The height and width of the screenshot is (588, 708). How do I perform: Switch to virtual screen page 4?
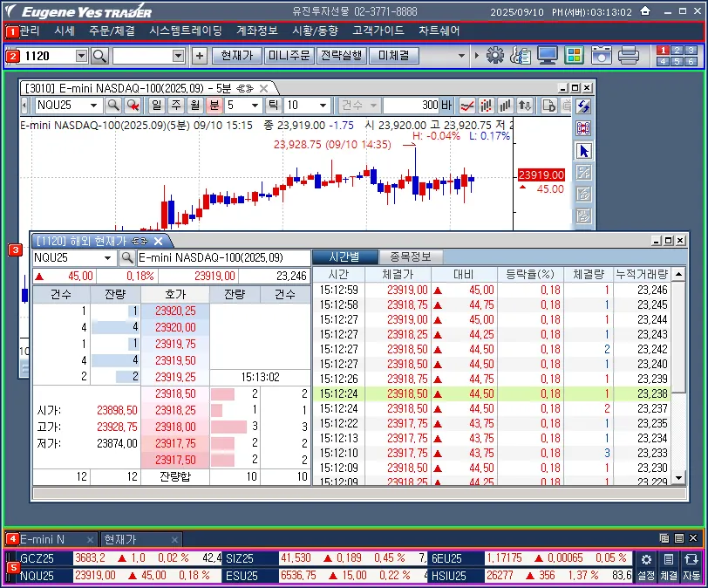pyautogui.click(x=663, y=61)
